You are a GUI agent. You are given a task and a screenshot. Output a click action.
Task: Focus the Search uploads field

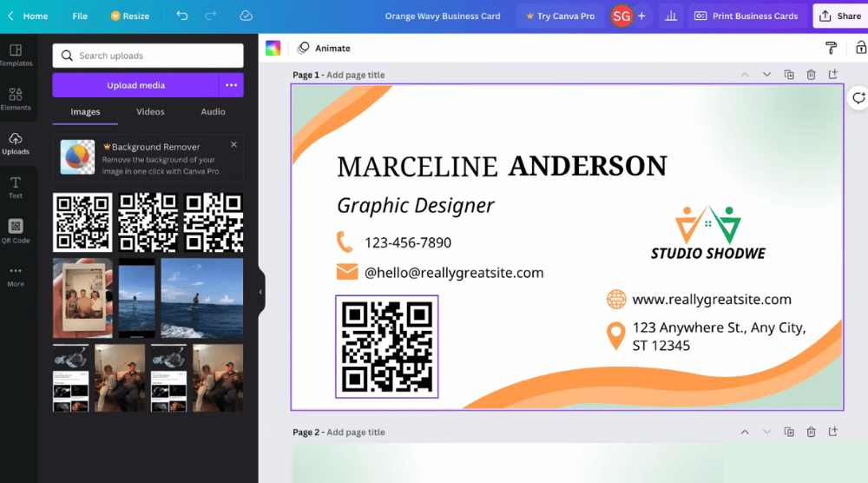148,56
